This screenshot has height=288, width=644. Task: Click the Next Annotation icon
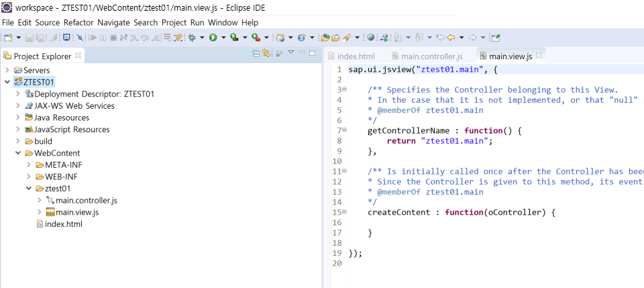pyautogui.click(x=397, y=38)
